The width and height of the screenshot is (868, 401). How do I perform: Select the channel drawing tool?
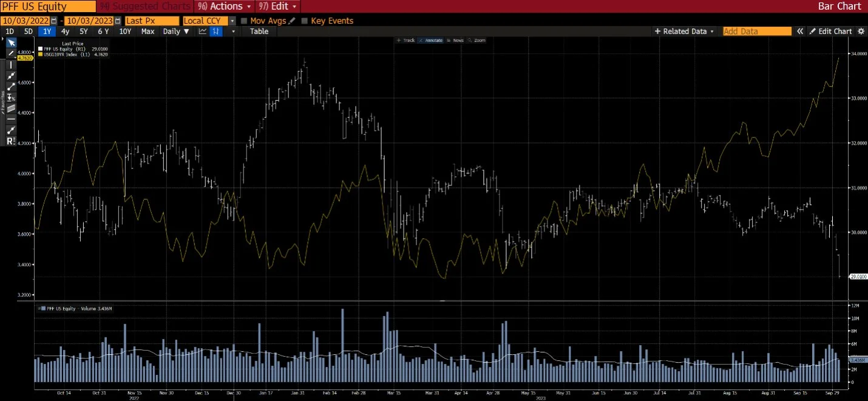[10, 108]
